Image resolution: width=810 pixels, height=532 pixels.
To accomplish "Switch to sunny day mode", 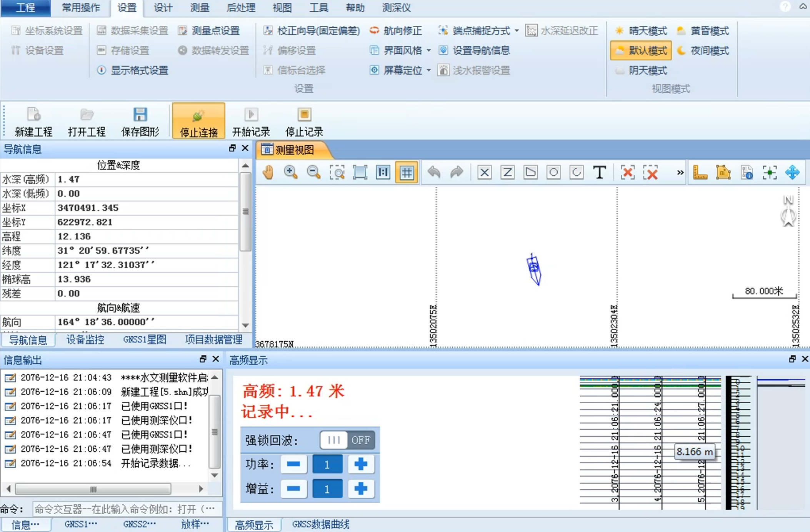I will point(642,31).
